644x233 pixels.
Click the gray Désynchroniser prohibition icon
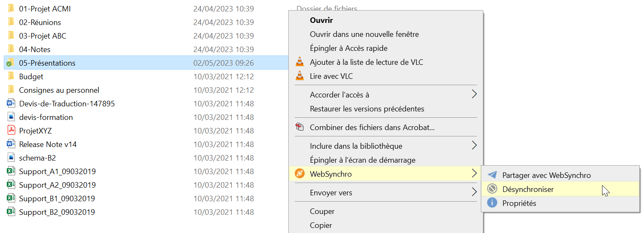click(x=492, y=189)
